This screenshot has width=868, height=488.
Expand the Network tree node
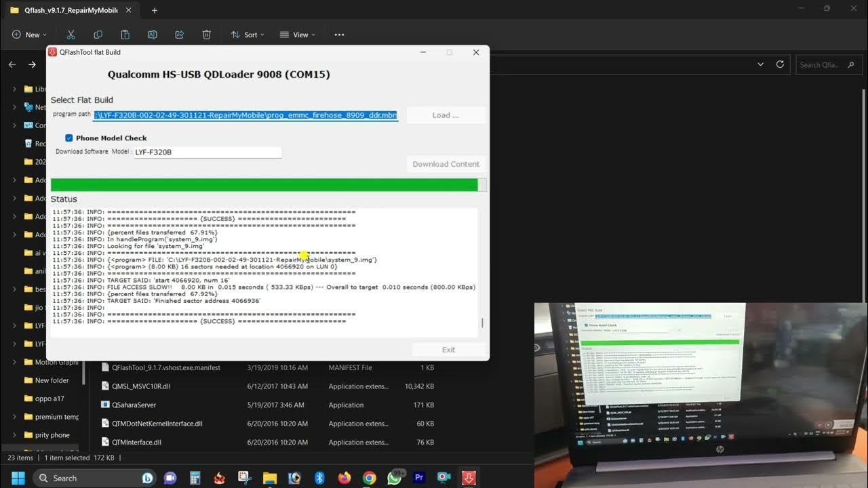[14, 107]
